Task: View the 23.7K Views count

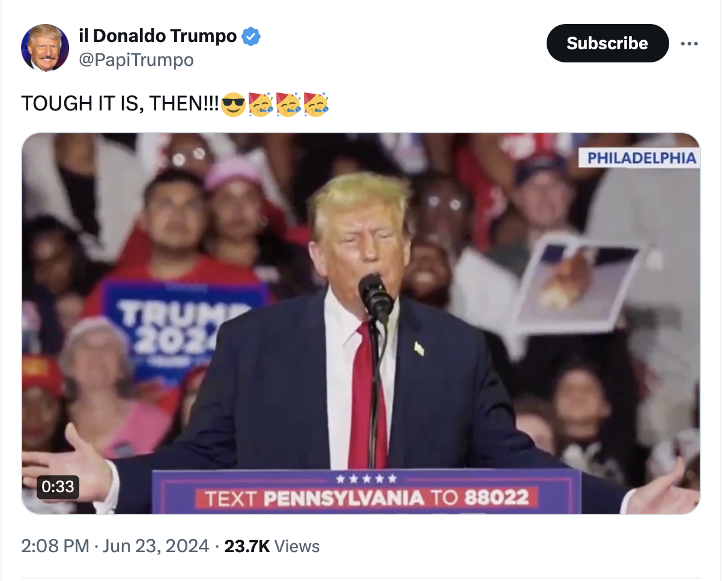Action: 271,546
